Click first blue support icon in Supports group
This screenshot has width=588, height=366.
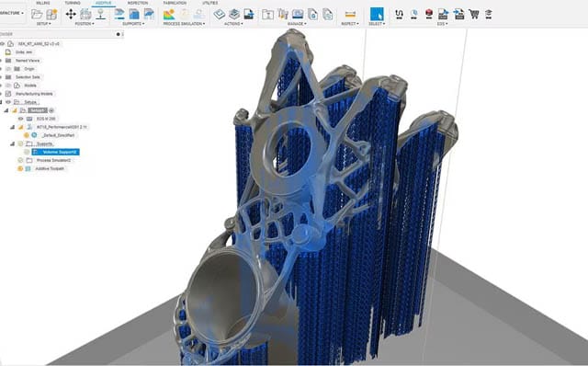tap(119, 15)
